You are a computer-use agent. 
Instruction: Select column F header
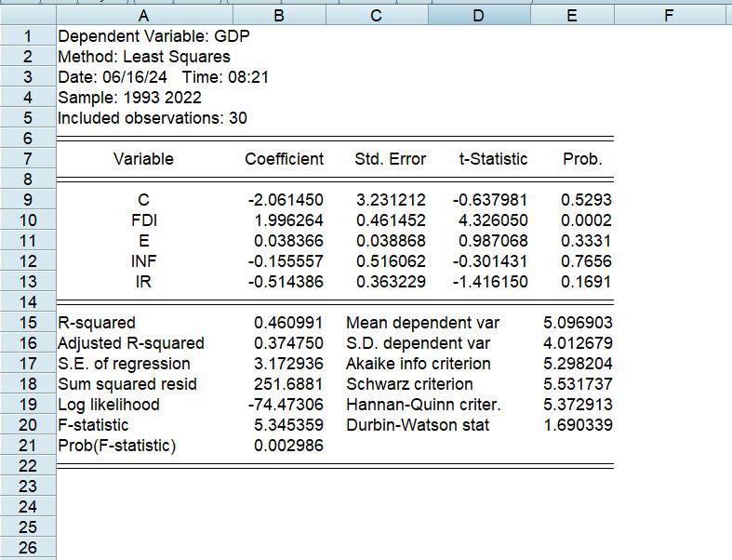click(x=669, y=16)
